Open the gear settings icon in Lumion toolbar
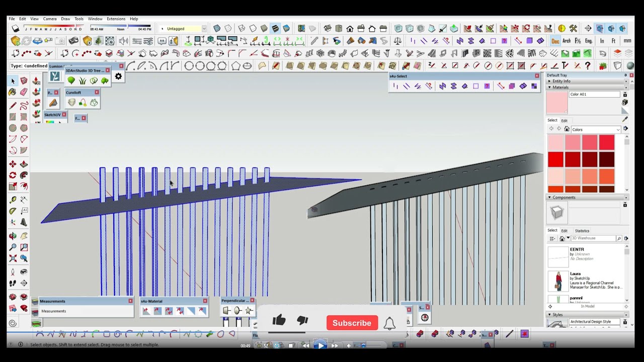644x362 pixels. pos(118,76)
